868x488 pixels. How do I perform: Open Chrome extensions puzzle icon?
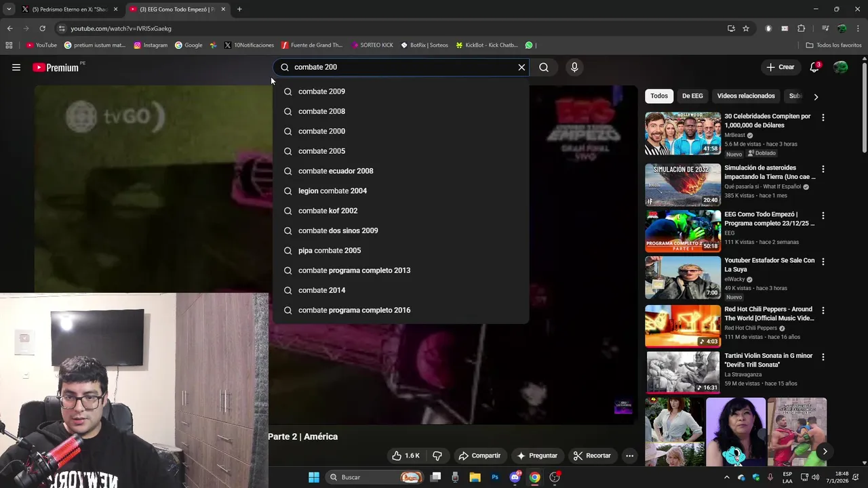(x=801, y=28)
